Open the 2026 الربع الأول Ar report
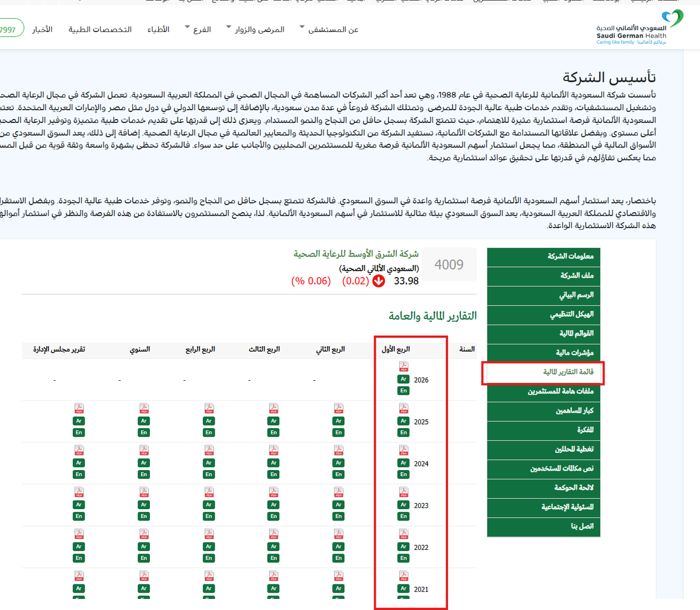Viewport: 700px width, 610px height. 404,379
